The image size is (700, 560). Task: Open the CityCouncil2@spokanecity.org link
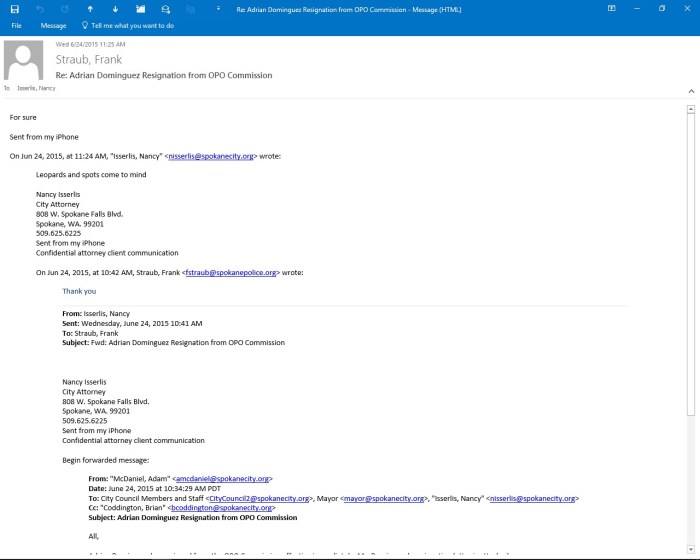(259, 498)
